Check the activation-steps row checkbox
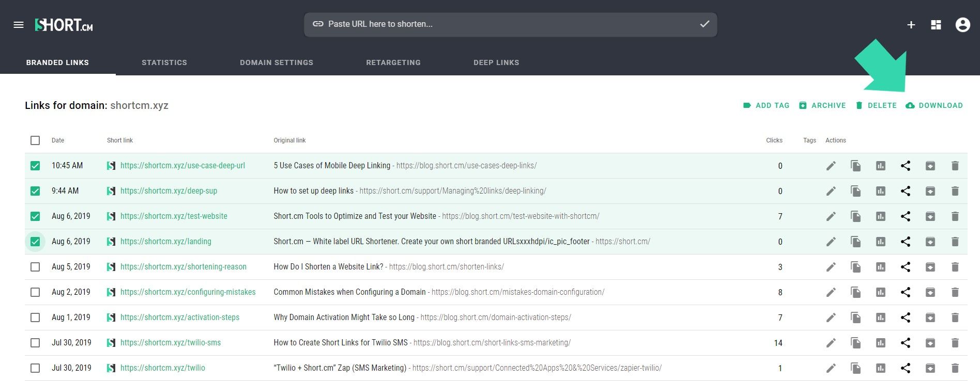The width and height of the screenshot is (980, 381). click(35, 317)
